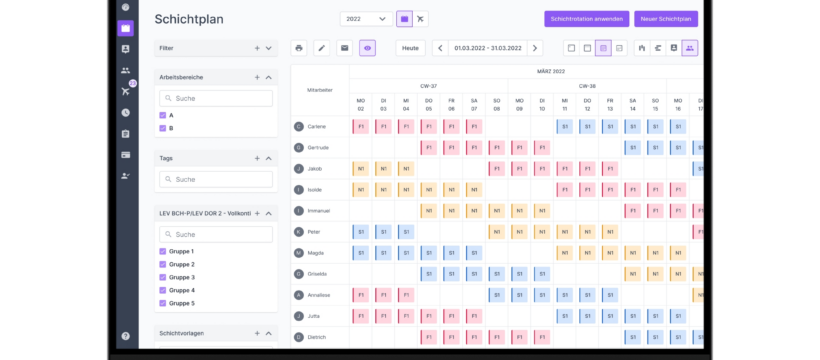The image size is (820, 360).
Task: Open the employee badge page in sidebar
Action: pos(126,49)
